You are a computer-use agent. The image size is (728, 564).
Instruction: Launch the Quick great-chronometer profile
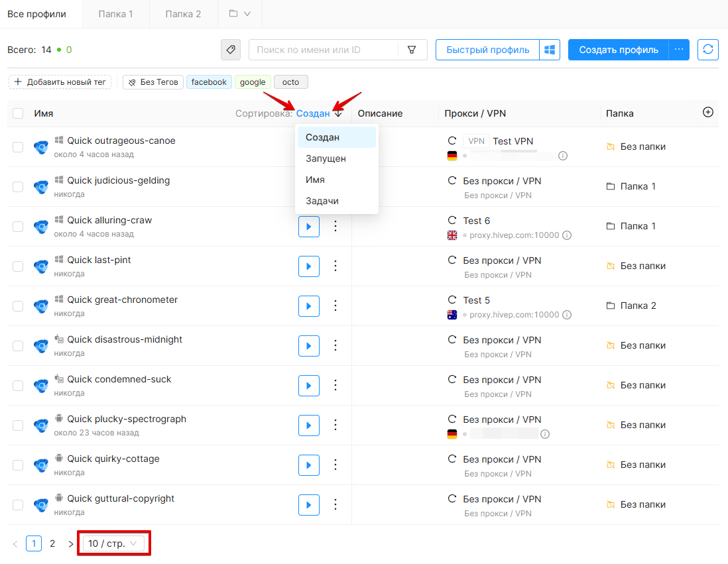(x=309, y=306)
